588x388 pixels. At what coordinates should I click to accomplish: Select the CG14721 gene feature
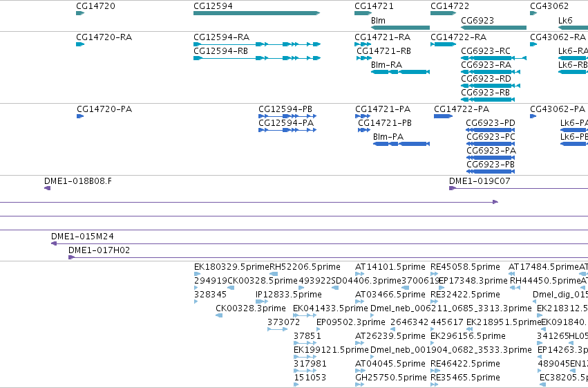point(363,13)
